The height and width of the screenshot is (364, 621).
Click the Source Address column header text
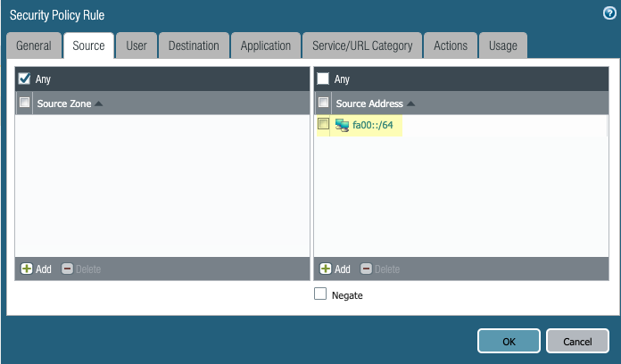click(x=369, y=103)
